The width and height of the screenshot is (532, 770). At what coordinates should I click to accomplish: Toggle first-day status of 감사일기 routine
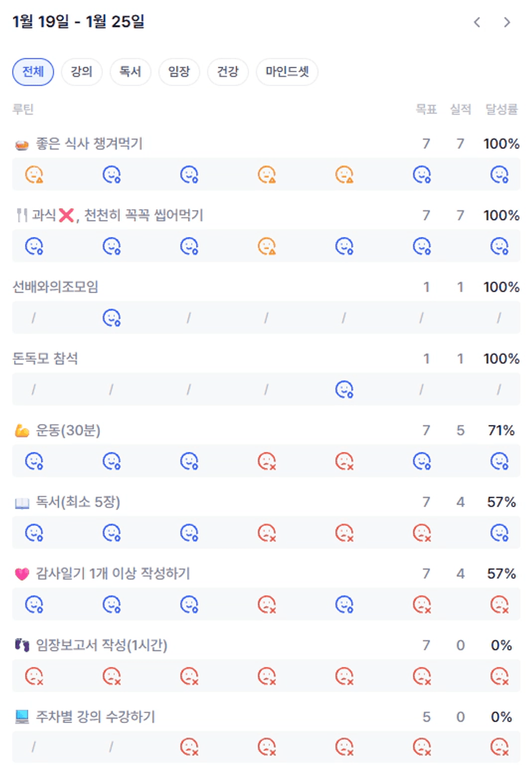click(34, 605)
